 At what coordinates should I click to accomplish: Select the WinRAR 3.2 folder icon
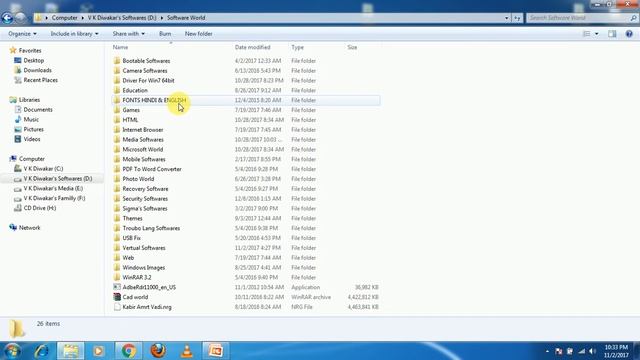pyautogui.click(x=117, y=277)
